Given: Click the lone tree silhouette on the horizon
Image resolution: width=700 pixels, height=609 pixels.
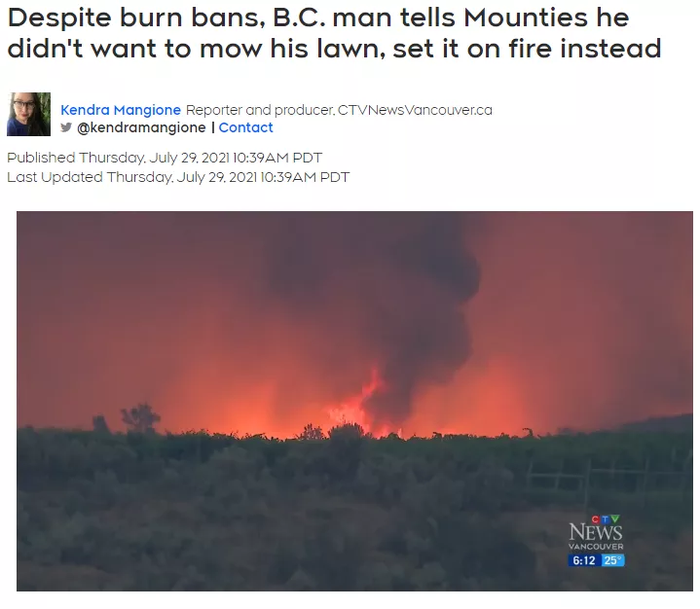Looking at the screenshot, I should [140, 418].
